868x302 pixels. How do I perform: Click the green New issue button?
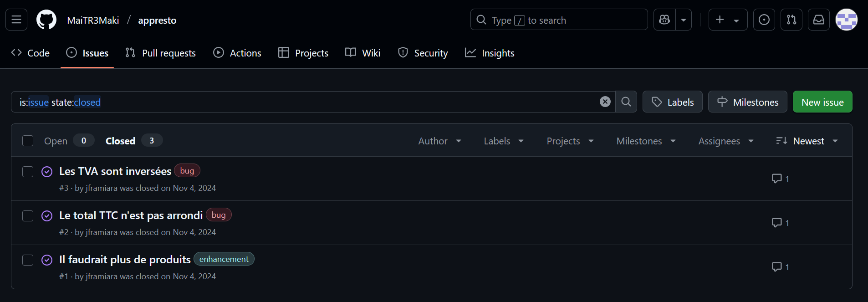point(822,102)
